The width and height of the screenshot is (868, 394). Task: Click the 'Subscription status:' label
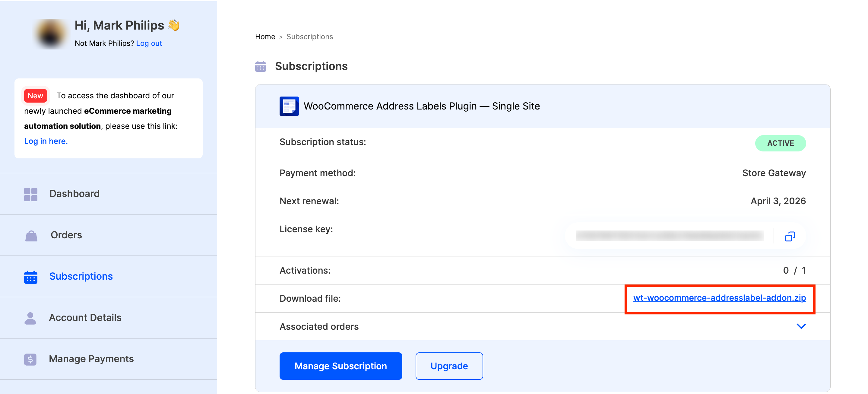pos(322,142)
